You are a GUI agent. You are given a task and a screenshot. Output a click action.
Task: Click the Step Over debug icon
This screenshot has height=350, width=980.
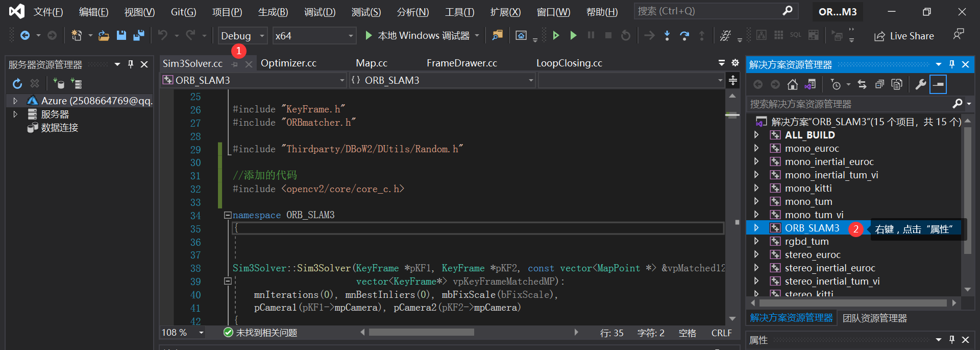click(684, 35)
